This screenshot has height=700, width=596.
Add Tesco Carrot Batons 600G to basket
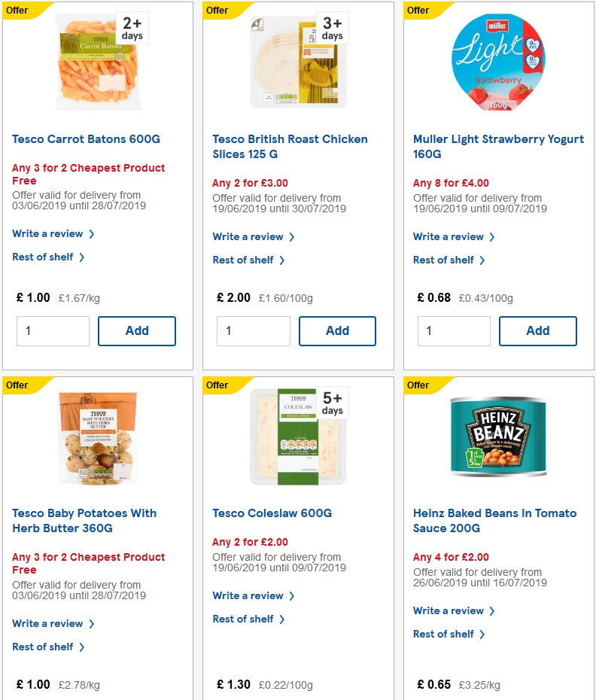136,330
